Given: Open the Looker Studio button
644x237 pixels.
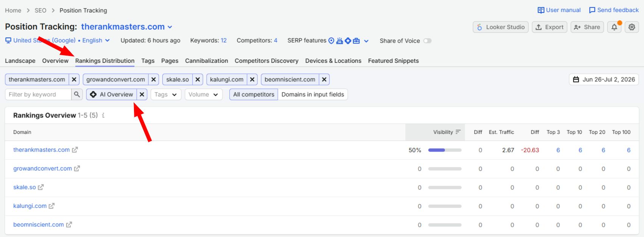Looking at the screenshot, I should coord(501,27).
